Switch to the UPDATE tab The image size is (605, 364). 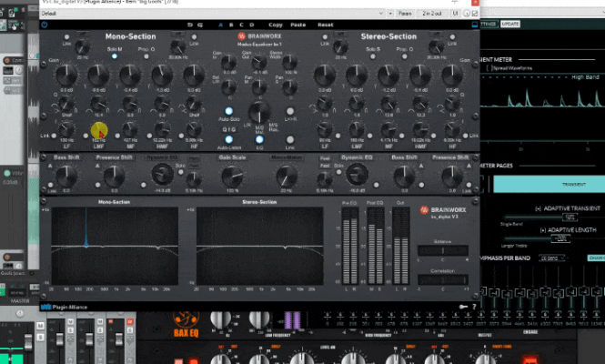511,23
